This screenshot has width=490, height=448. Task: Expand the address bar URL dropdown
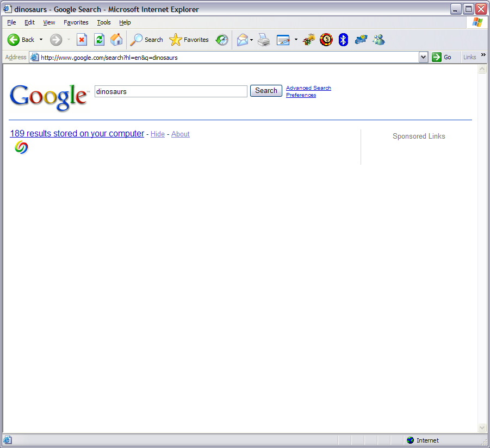[x=424, y=57]
